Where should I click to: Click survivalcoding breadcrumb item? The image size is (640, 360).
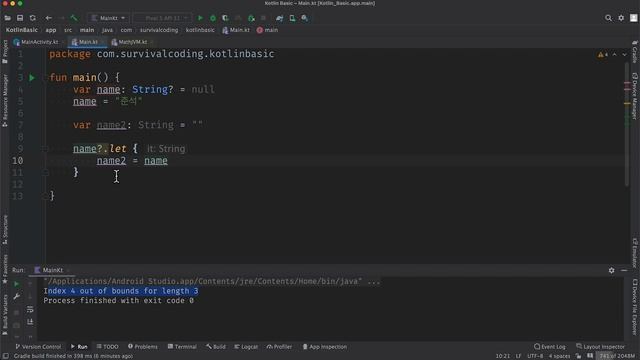tap(159, 30)
